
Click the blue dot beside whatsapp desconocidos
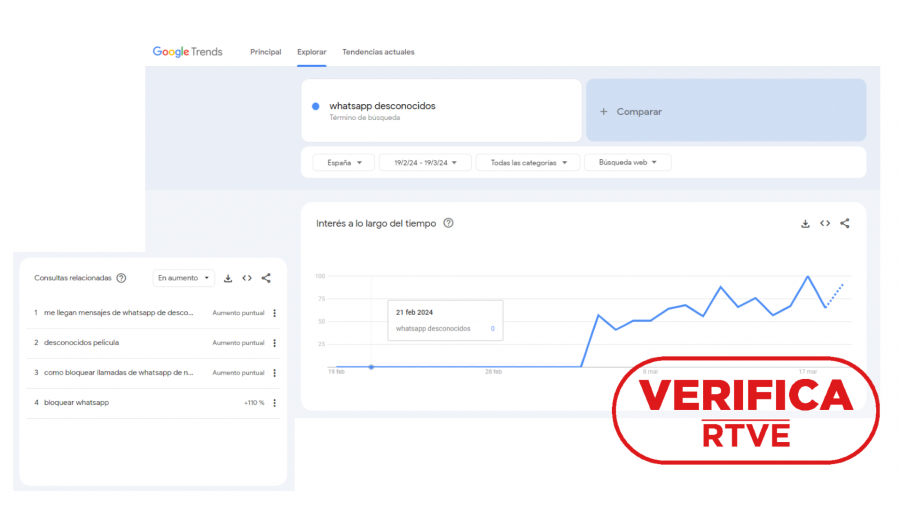coord(316,106)
